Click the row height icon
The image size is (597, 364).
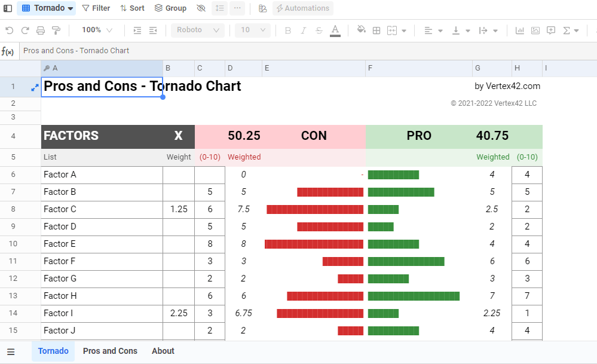point(220,8)
